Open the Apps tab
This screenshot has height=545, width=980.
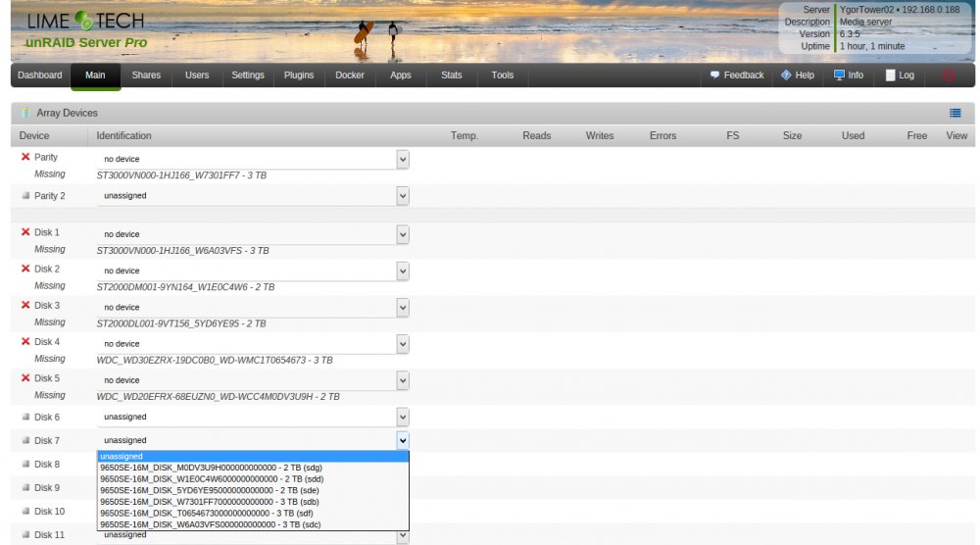401,75
